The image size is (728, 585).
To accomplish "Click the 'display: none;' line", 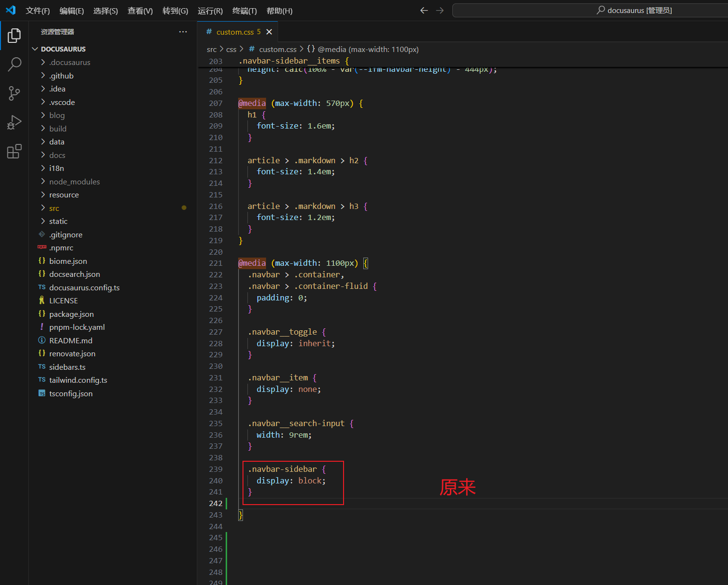I will point(289,389).
